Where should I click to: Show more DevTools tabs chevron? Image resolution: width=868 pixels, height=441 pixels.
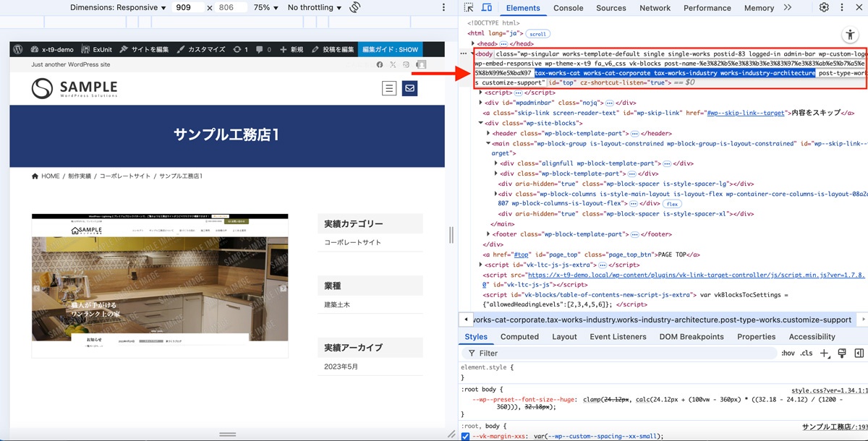[788, 8]
